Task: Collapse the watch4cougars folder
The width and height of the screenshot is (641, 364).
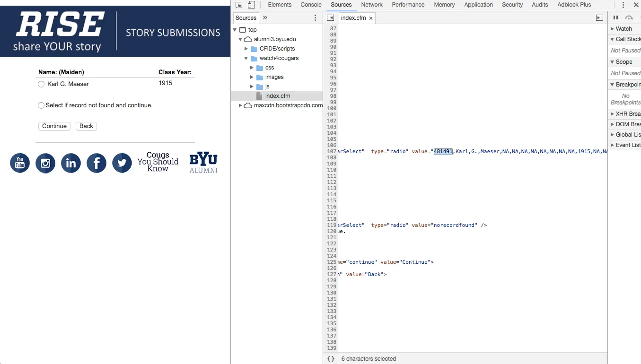Action: [246, 58]
